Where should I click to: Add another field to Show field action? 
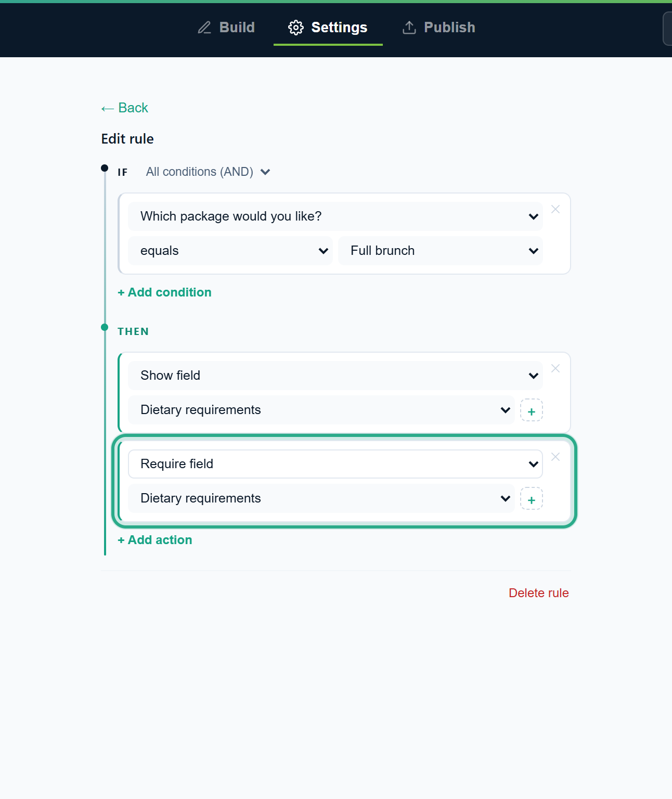(x=532, y=410)
